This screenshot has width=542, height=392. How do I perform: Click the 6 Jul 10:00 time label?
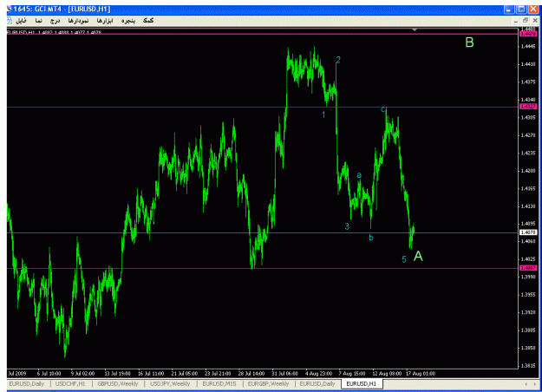[49, 373]
